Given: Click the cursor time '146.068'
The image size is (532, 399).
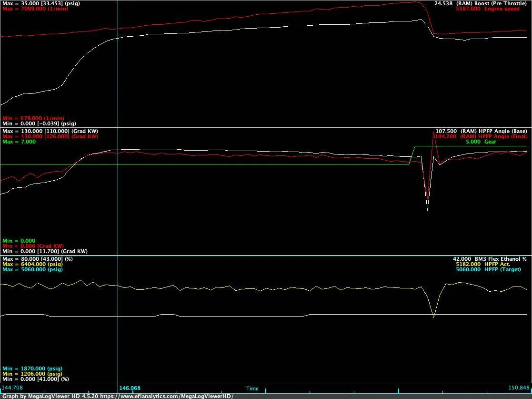Looking at the screenshot, I should click(130, 388).
